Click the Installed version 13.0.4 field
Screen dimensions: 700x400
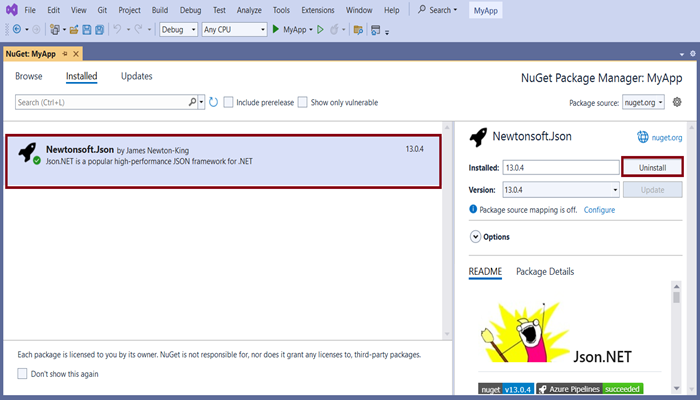pos(561,168)
